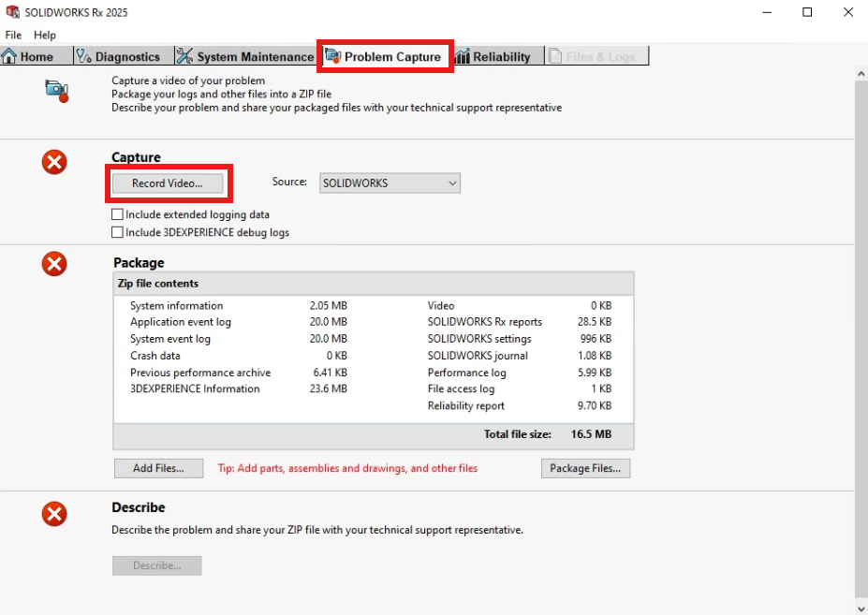Click the Record Video... button
868x615 pixels.
pos(168,183)
